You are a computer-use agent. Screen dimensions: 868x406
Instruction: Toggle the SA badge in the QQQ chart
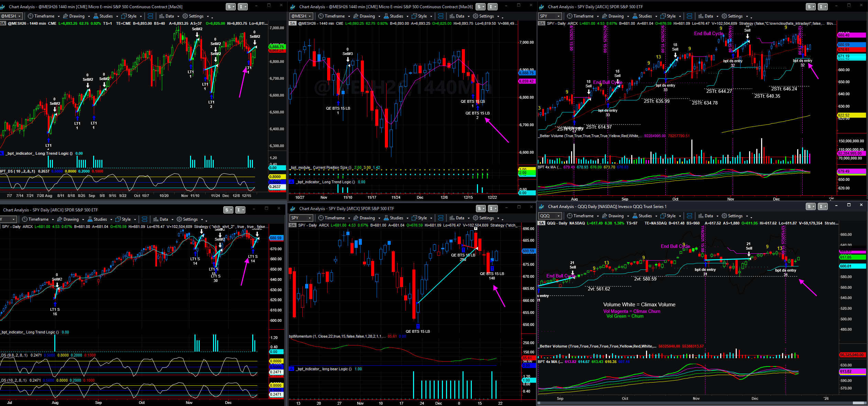[542, 223]
